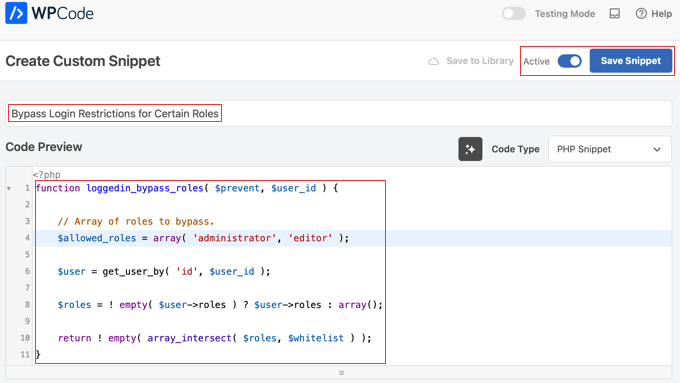Open the Help link
Viewport: 680px width, 383px height.
pyautogui.click(x=654, y=14)
